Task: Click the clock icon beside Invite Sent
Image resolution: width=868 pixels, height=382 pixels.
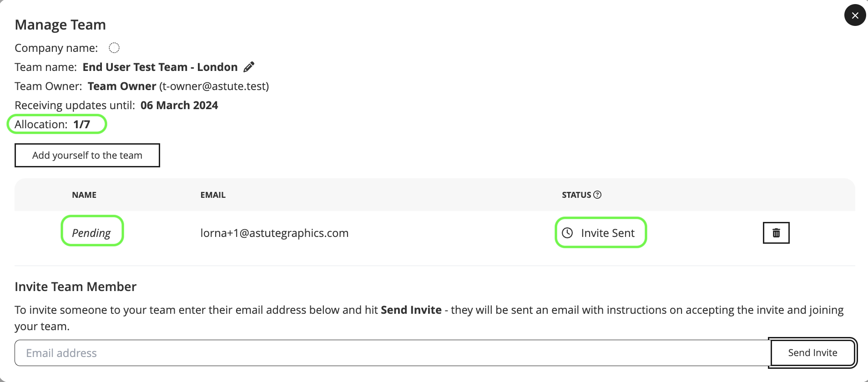Action: point(567,233)
